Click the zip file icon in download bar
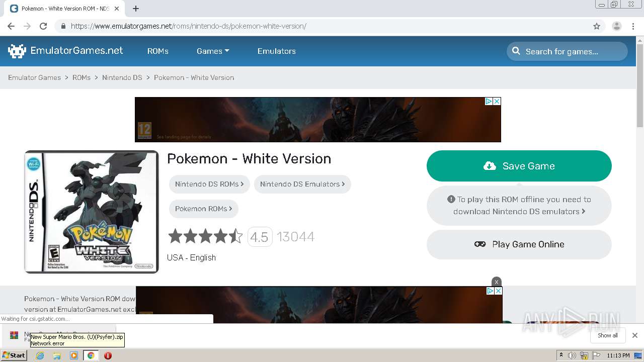The image size is (644, 362). [14, 335]
